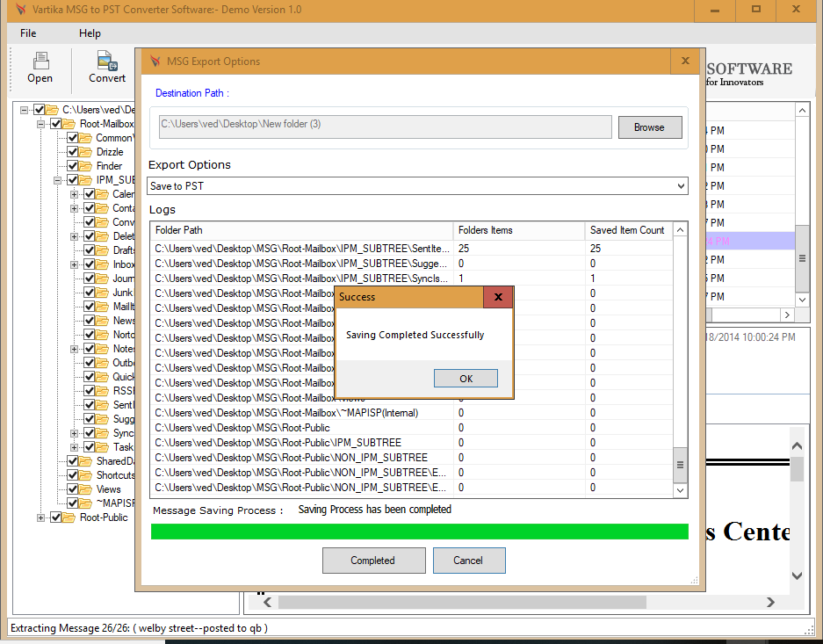This screenshot has width=823, height=644.
Task: Click the Open toolbar icon
Action: click(40, 61)
